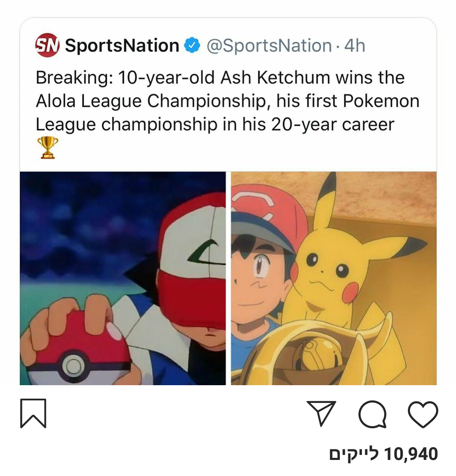Toggle the bookmark icon to save the post
This screenshot has height=476, width=456.
(33, 413)
